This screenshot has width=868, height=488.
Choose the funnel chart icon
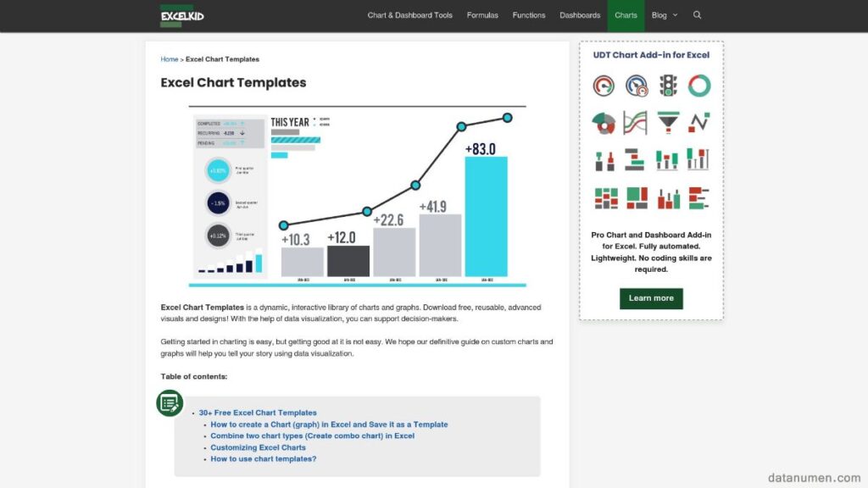pyautogui.click(x=668, y=121)
